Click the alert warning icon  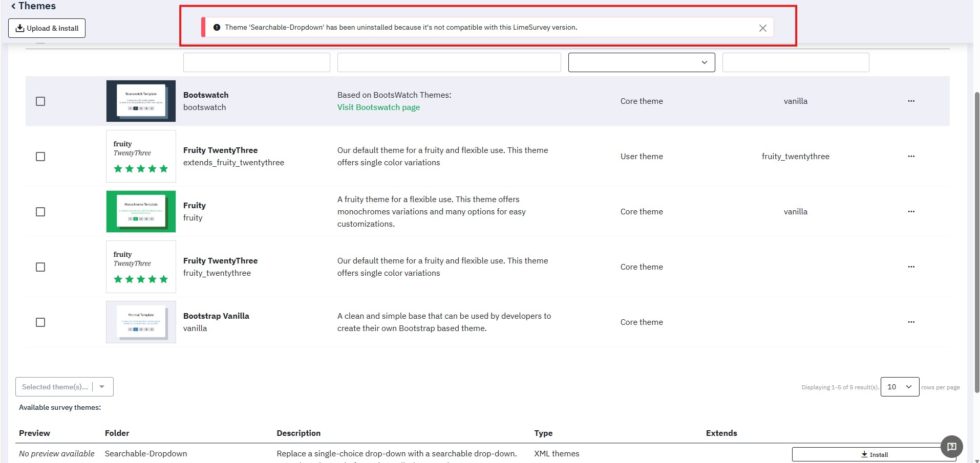tap(217, 28)
